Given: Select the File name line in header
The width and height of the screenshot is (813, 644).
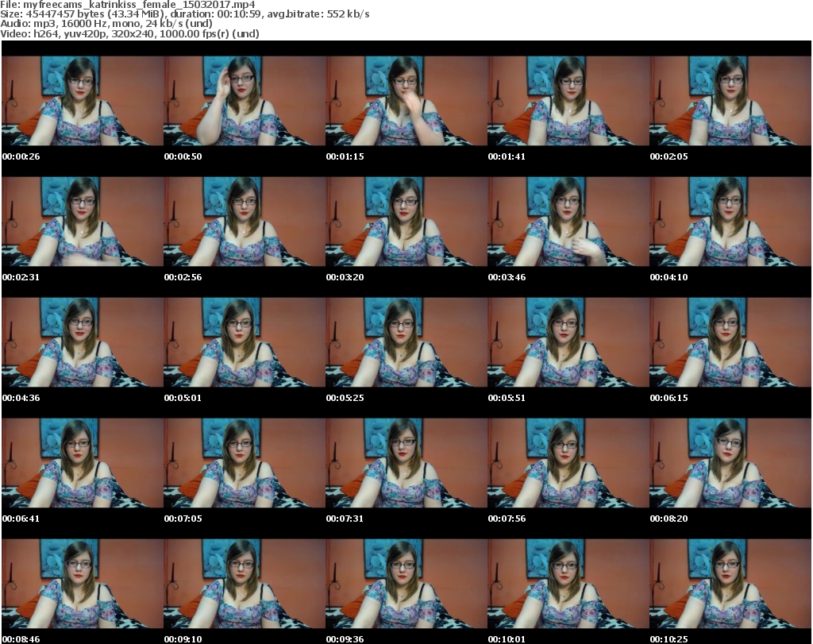Looking at the screenshot, I should click(128, 5).
